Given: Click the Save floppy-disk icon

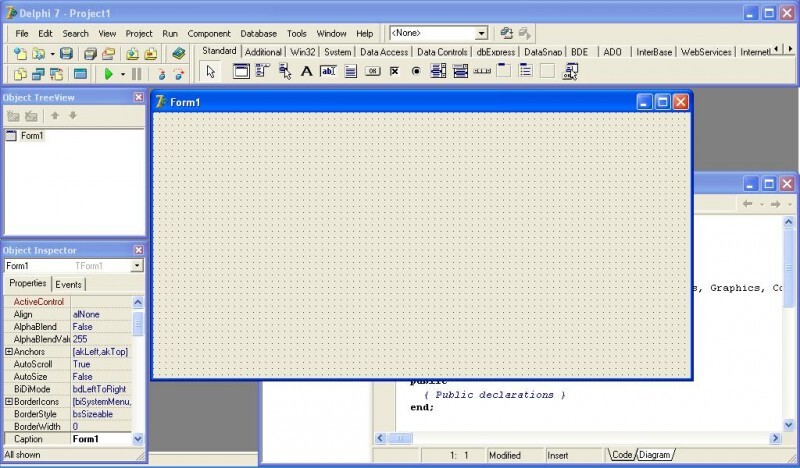Looking at the screenshot, I should (x=66, y=53).
